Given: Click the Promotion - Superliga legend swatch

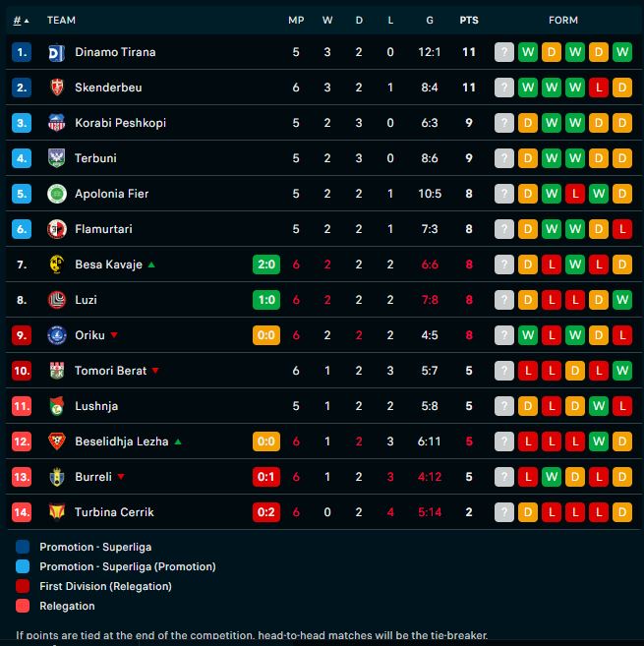Looking at the screenshot, I should click(24, 547).
